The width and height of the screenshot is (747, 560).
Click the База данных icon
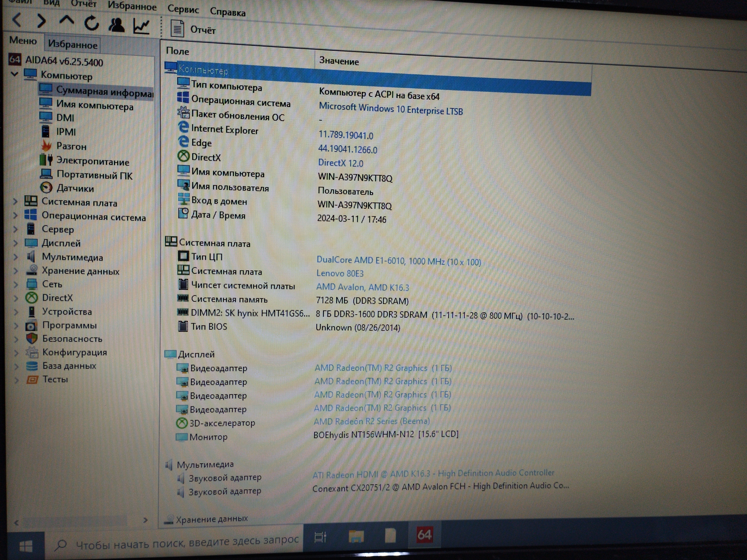[x=32, y=366]
